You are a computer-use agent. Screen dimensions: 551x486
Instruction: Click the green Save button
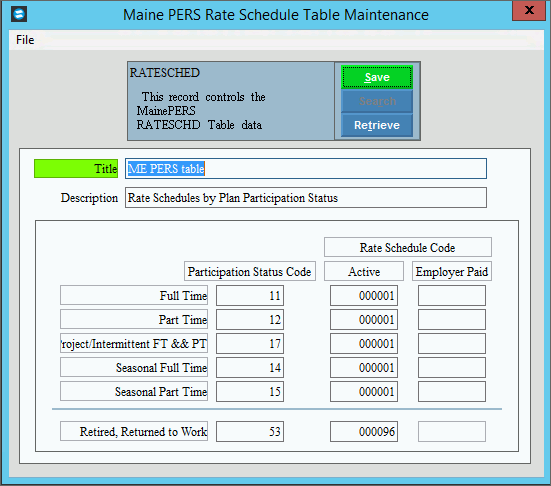click(377, 77)
